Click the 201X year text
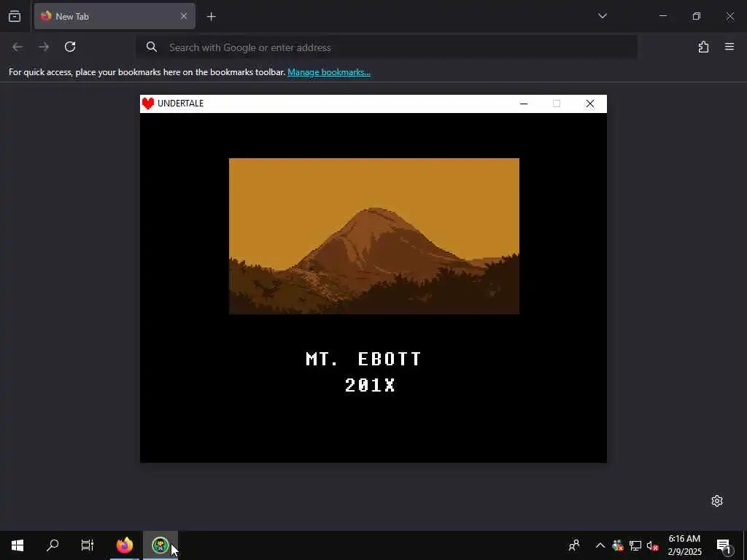 point(370,385)
